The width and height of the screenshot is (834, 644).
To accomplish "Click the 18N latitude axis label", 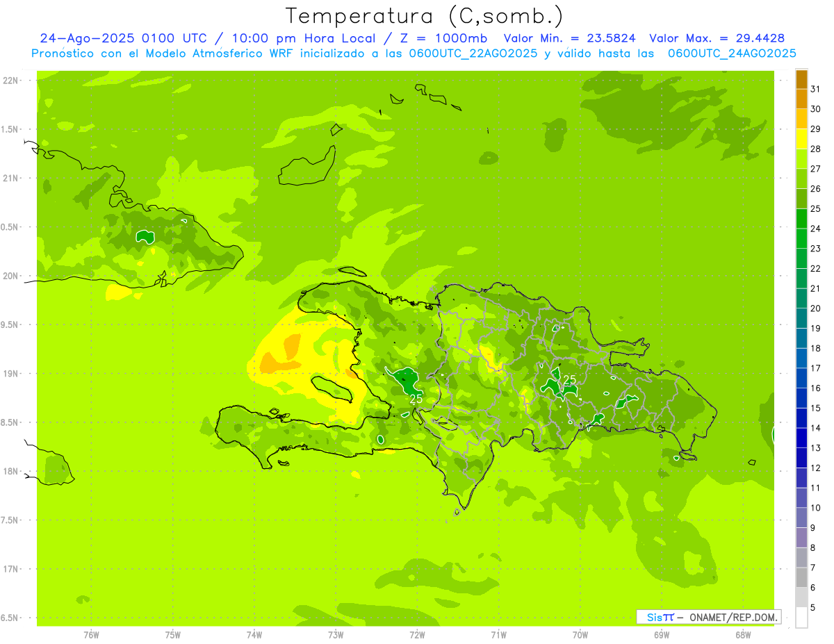I will (12, 471).
